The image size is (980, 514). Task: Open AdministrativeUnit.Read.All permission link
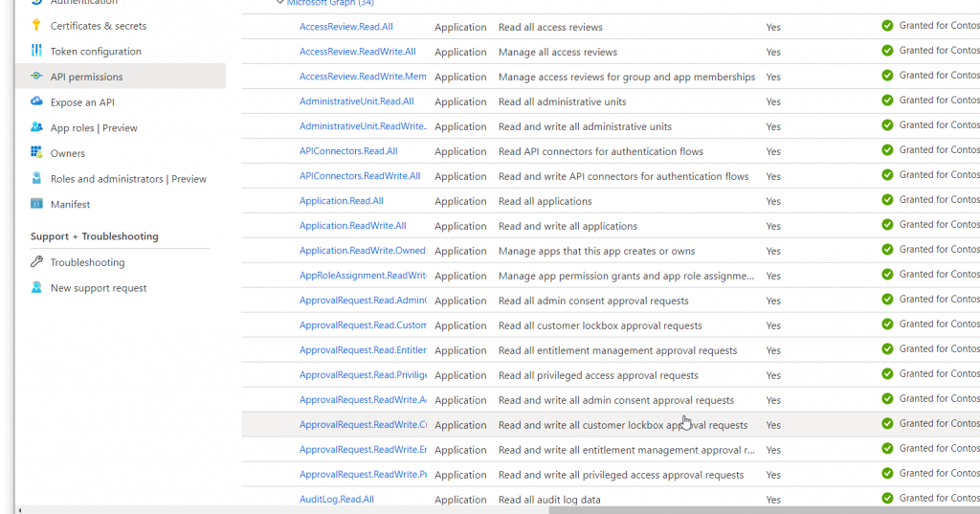coord(356,101)
